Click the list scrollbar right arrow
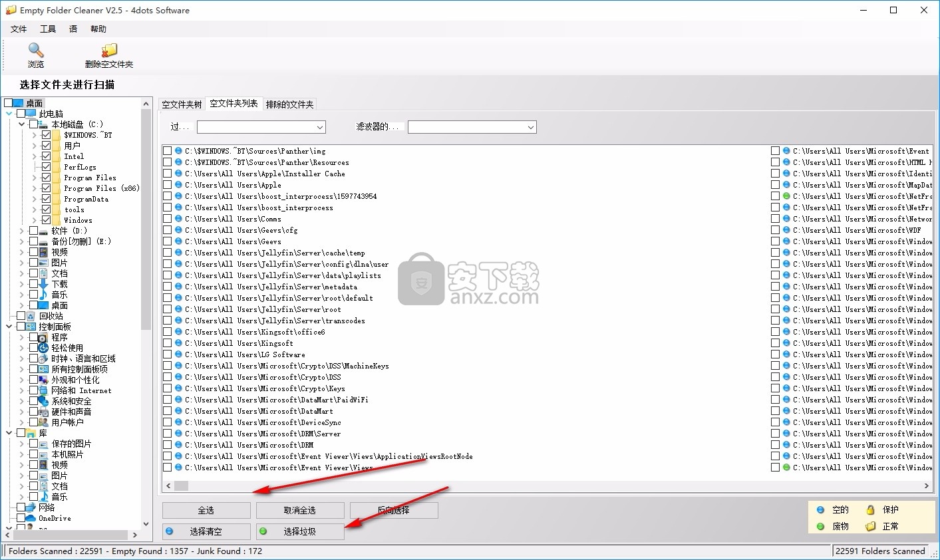 point(926,486)
